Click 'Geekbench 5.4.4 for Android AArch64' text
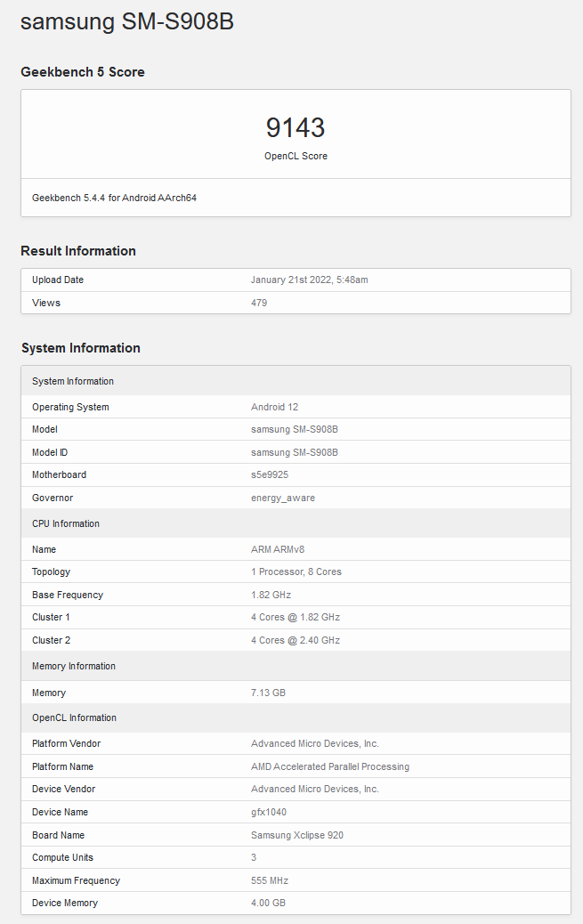 coord(114,198)
